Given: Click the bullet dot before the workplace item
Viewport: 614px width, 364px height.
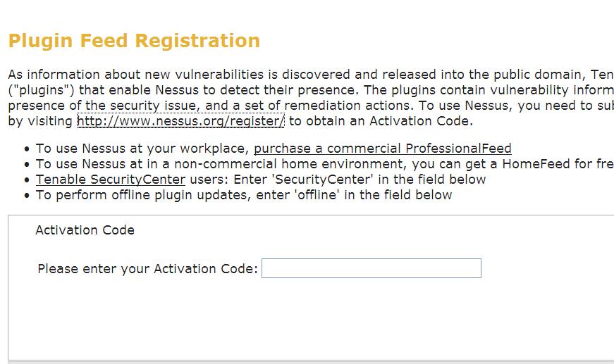Looking at the screenshot, I should point(27,149).
